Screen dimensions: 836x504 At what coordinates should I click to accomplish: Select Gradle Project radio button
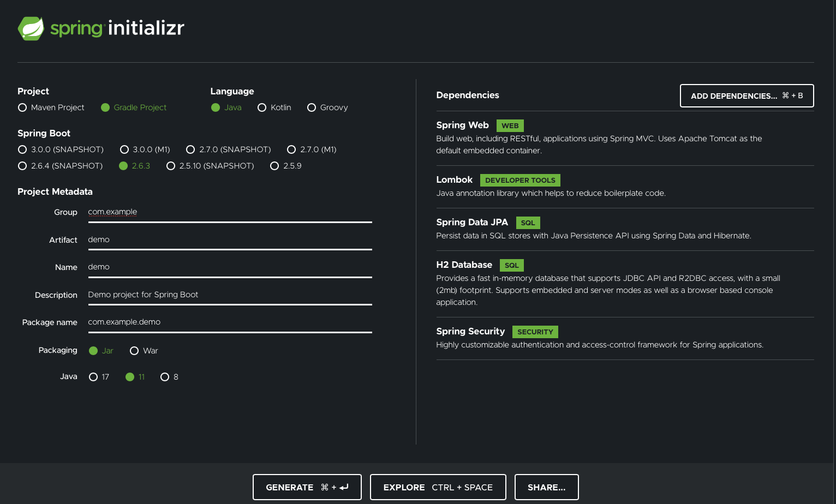(x=105, y=107)
